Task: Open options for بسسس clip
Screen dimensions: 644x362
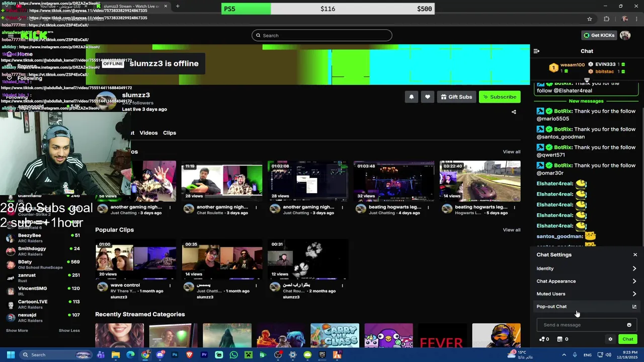Action: click(x=256, y=286)
